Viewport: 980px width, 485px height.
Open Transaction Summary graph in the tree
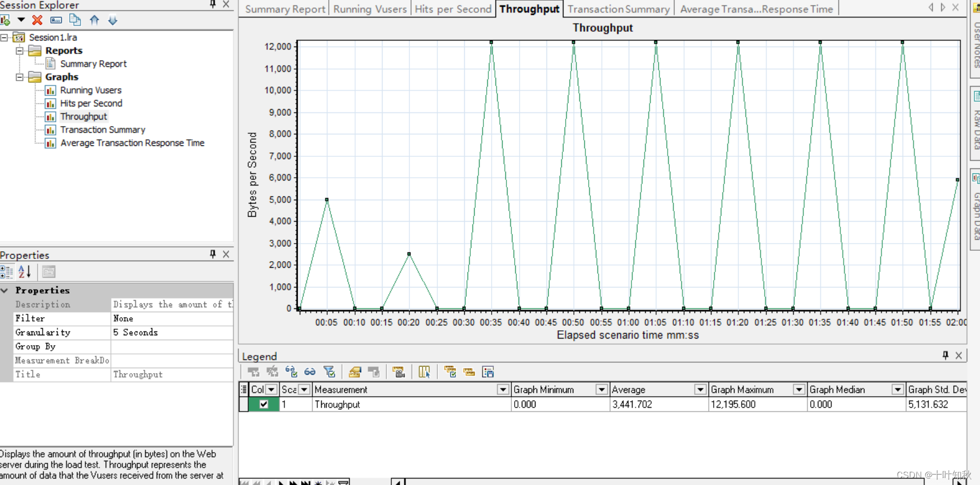(x=102, y=129)
